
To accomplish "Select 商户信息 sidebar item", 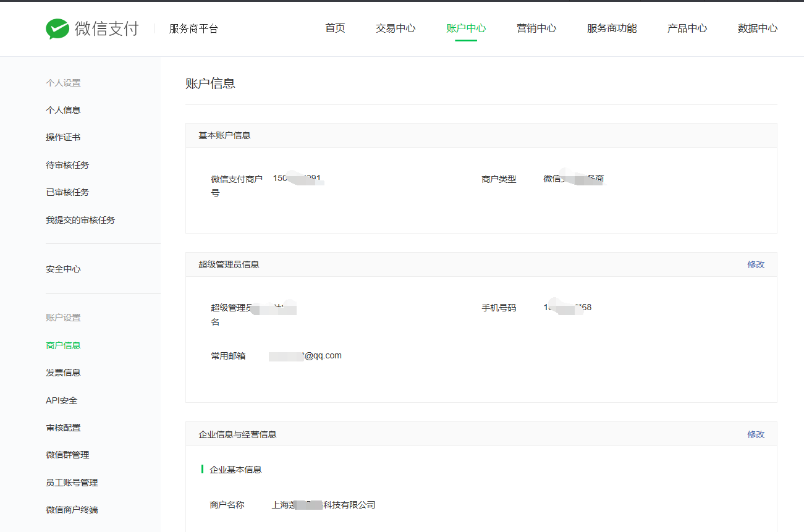I will pyautogui.click(x=63, y=345).
